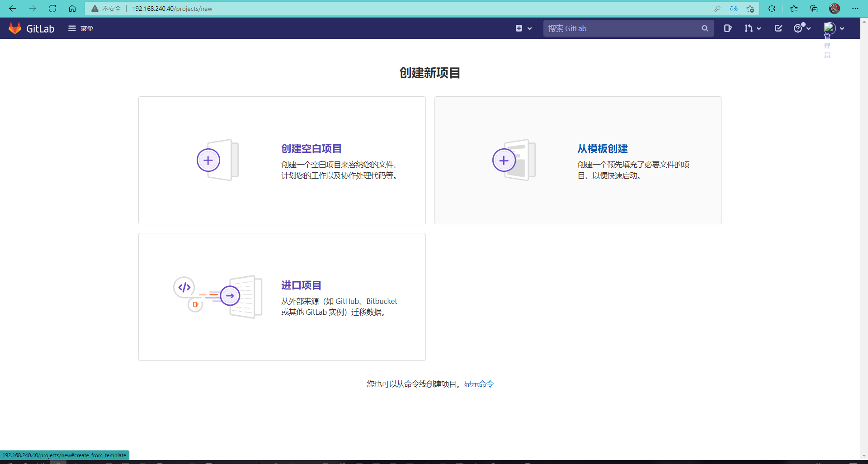Image resolution: width=868 pixels, height=464 pixels.
Task: Click the GitLab fox logo
Action: coord(14,28)
